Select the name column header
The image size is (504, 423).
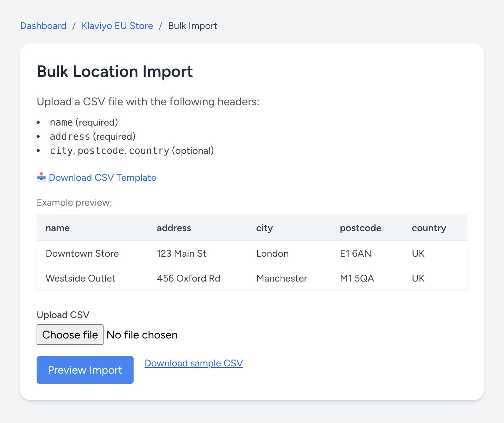point(57,228)
